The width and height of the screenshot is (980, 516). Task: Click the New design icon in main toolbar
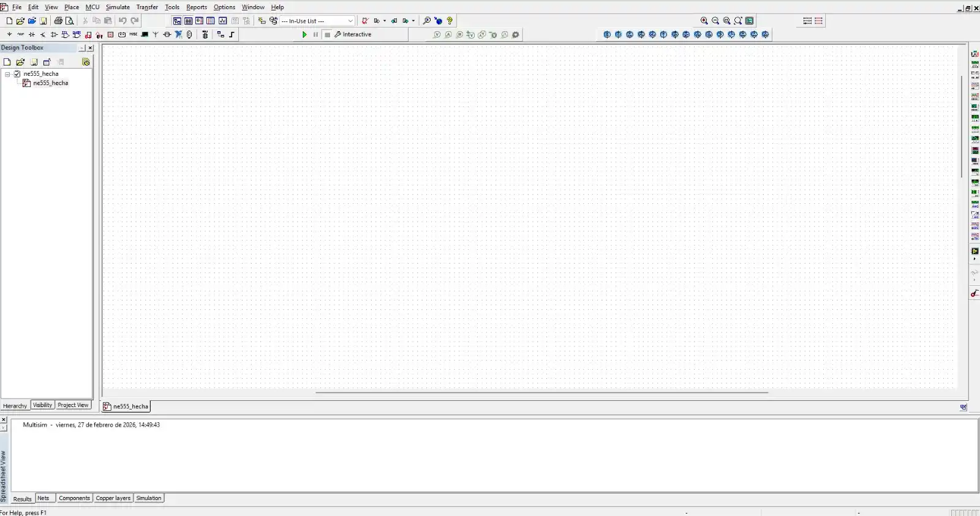9,21
